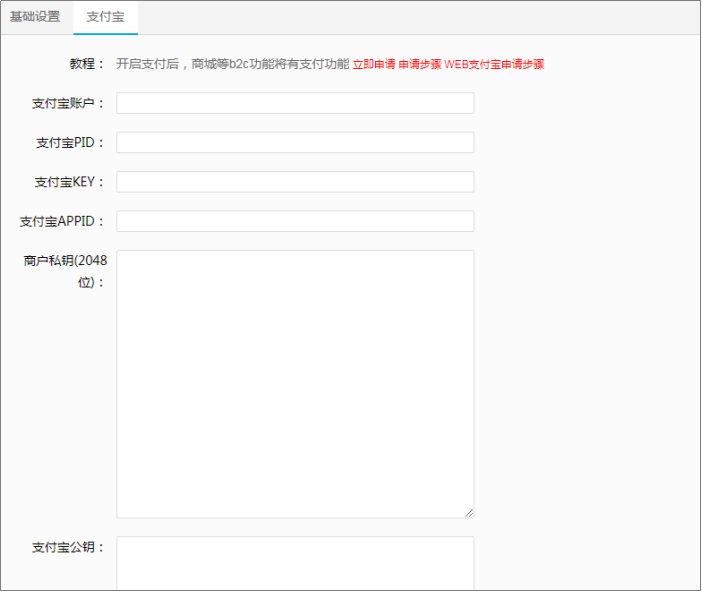Click the 支付宝APPID label text

62,222
